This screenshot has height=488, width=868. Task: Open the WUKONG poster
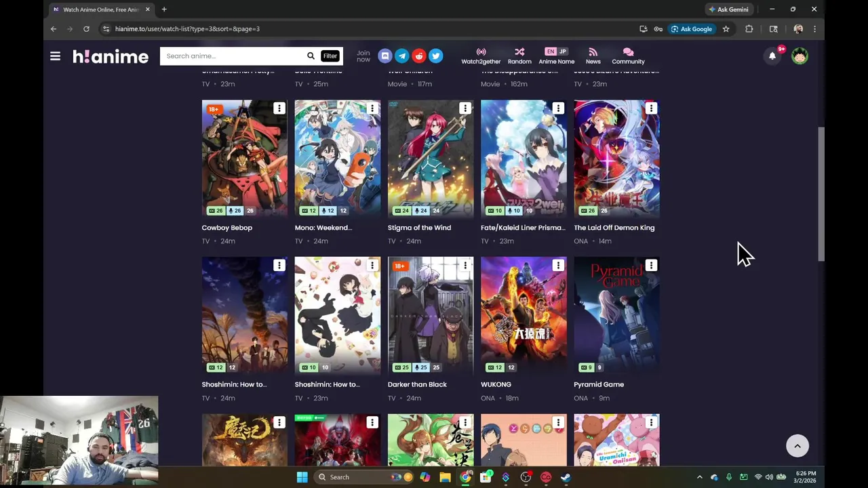point(524,315)
